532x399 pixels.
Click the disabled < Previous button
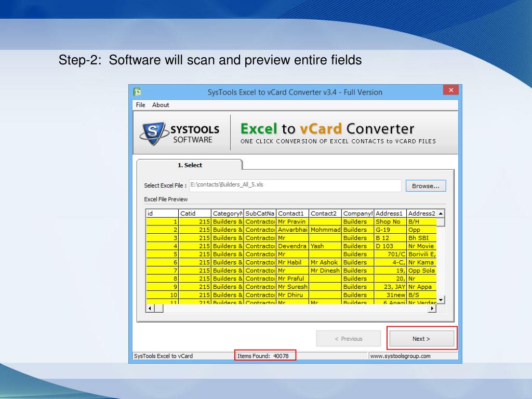pos(348,339)
